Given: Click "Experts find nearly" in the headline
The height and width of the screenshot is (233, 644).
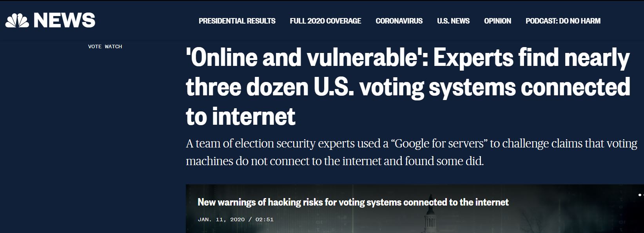Looking at the screenshot, I should [x=531, y=58].
